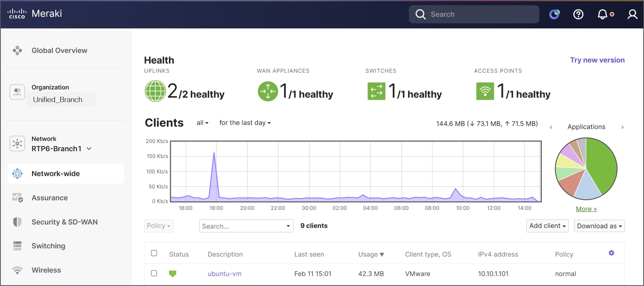Click the Organization icon in sidebar
This screenshot has width=644, height=286.
pos(17,92)
